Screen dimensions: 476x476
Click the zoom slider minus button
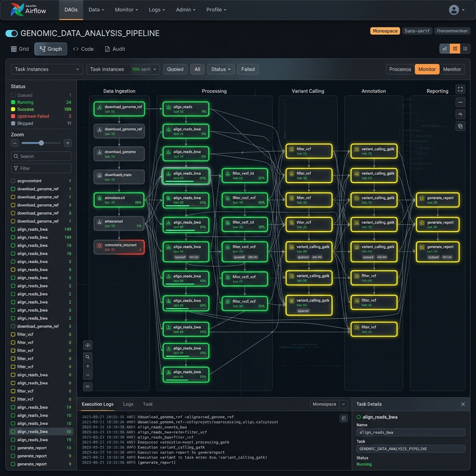click(x=14, y=143)
